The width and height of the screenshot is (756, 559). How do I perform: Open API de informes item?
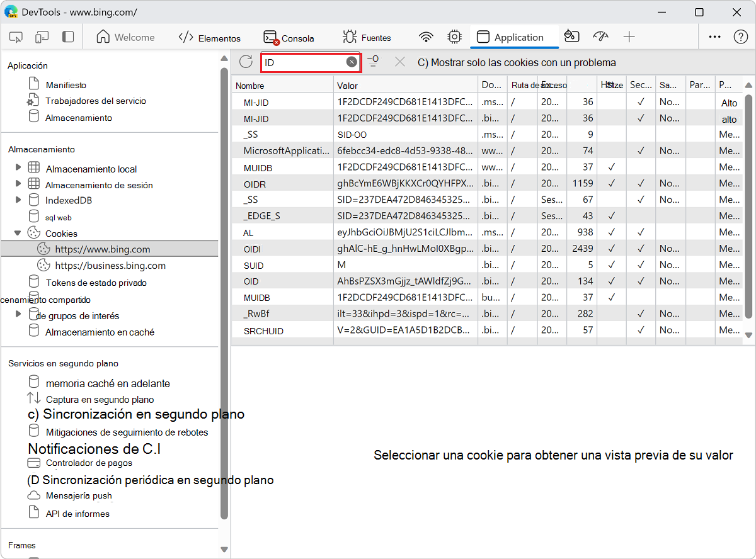(77, 514)
